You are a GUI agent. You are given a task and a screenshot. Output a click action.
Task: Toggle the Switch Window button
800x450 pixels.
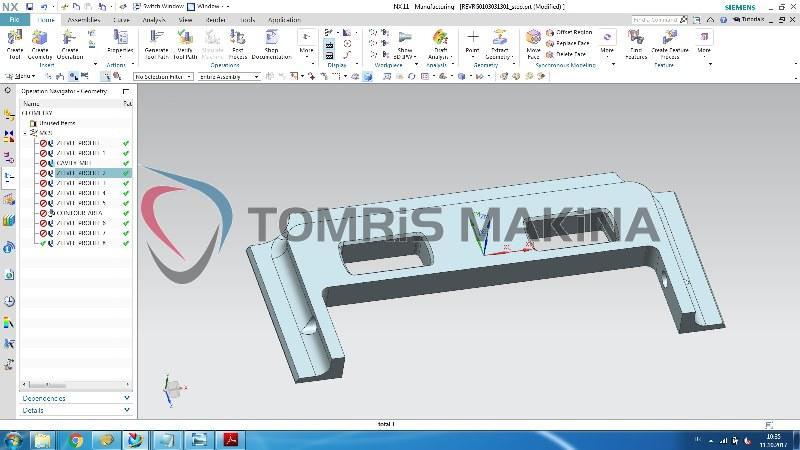[158, 7]
